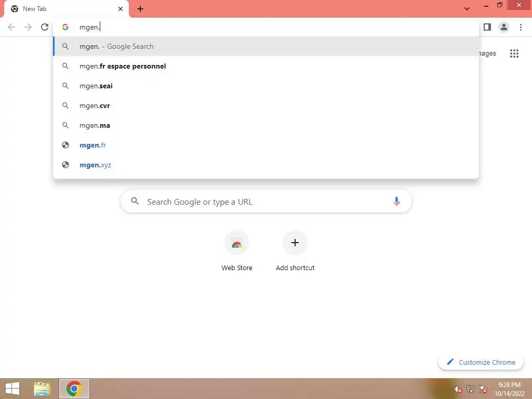Viewport: 532px width, 399px height.
Task: Click the browser forward arrow
Action: click(x=28, y=27)
